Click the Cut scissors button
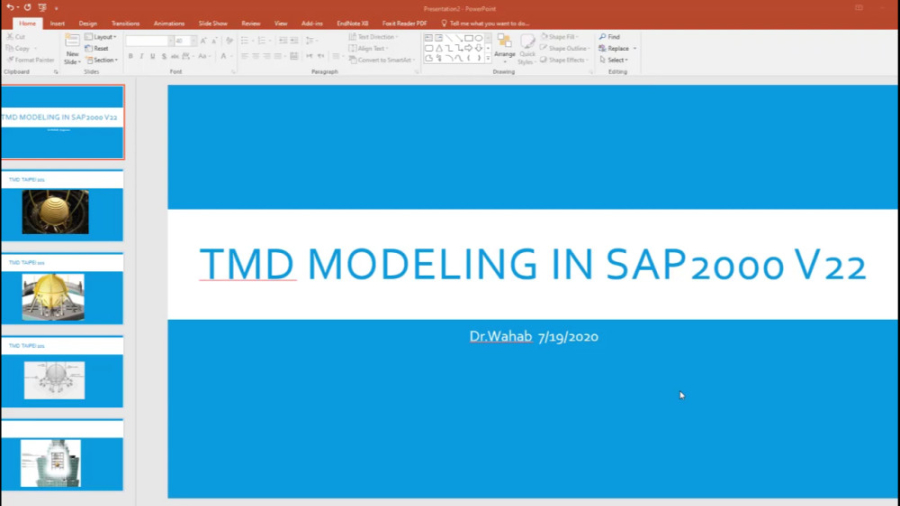The image size is (900, 506). point(16,37)
